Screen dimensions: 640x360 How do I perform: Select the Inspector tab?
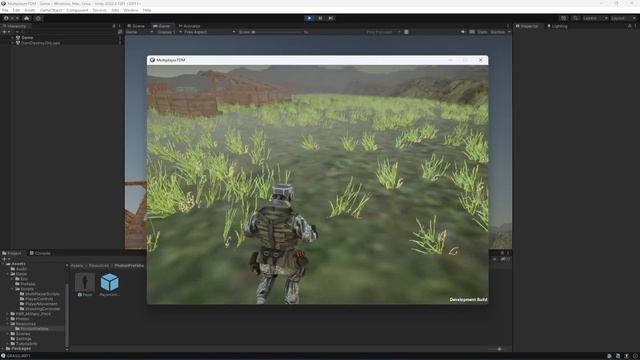coord(527,26)
